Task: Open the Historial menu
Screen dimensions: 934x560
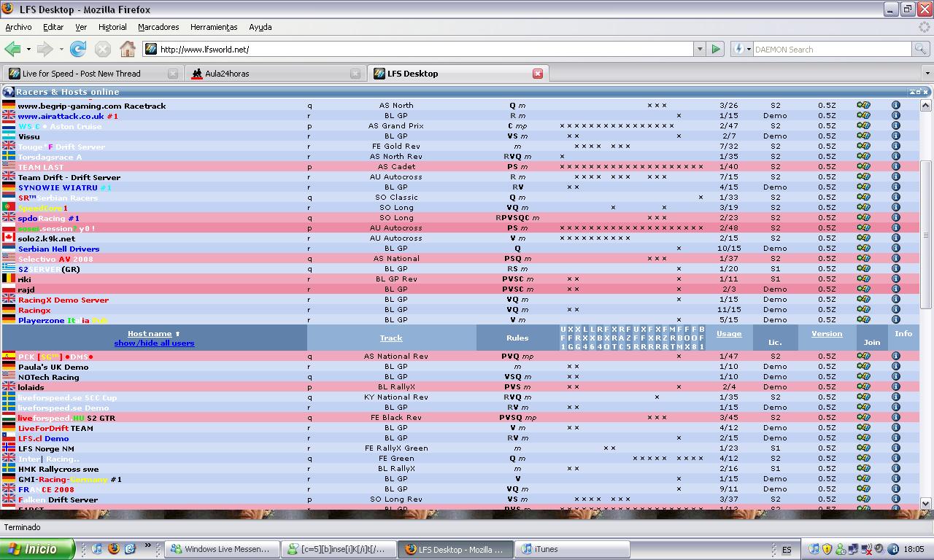Action: 112,27
